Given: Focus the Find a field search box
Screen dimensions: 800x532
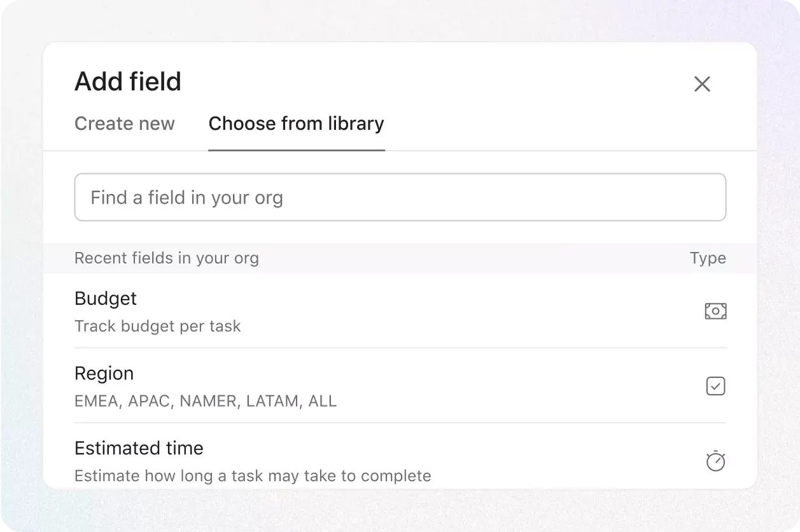Looking at the screenshot, I should click(400, 197).
